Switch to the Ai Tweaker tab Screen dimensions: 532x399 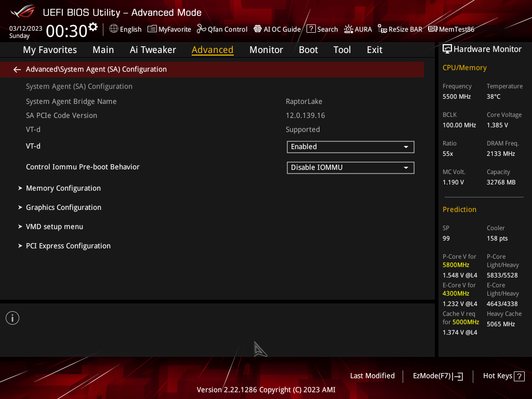click(153, 50)
